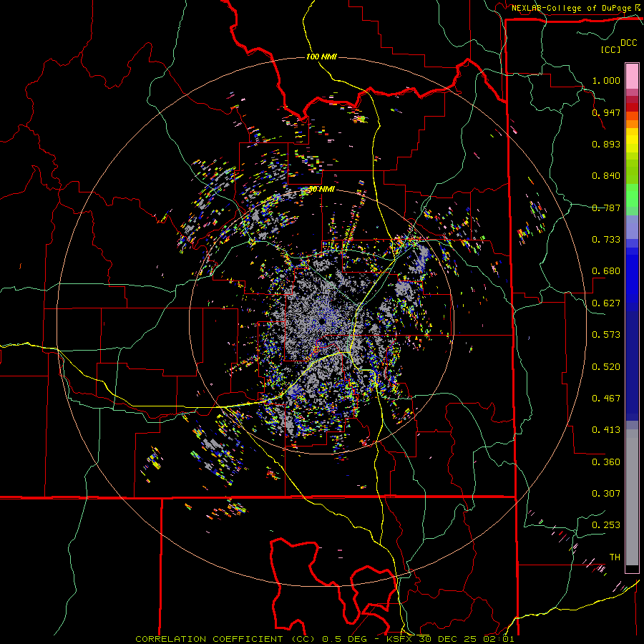Viewport: 644px width, 644px height.
Task: Click the black radar site dot at map center
Action: click(321, 321)
